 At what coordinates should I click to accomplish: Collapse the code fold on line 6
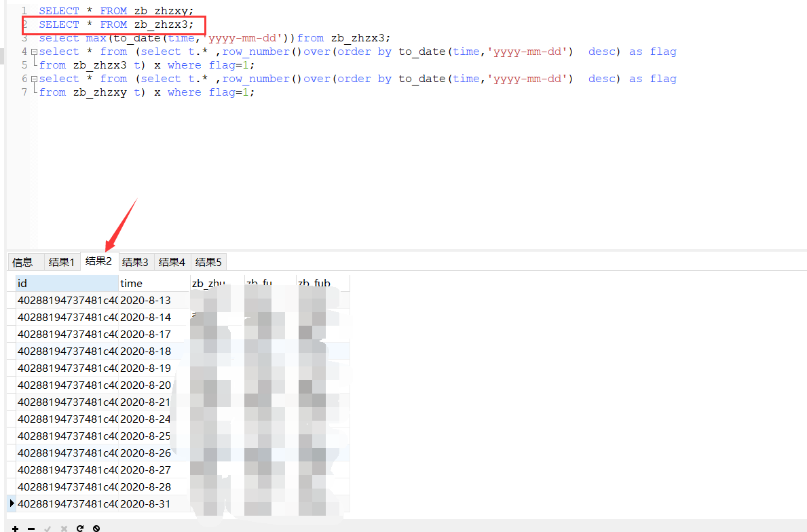tap(34, 79)
